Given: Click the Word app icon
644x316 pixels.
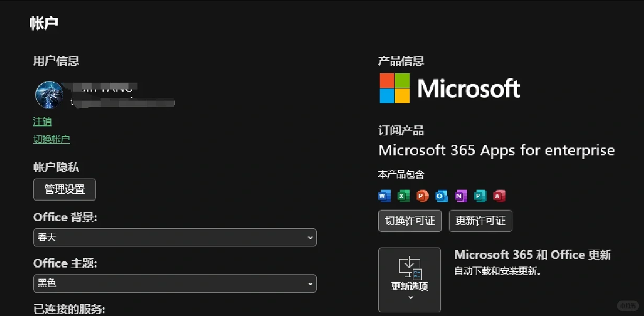Looking at the screenshot, I should click(x=384, y=196).
